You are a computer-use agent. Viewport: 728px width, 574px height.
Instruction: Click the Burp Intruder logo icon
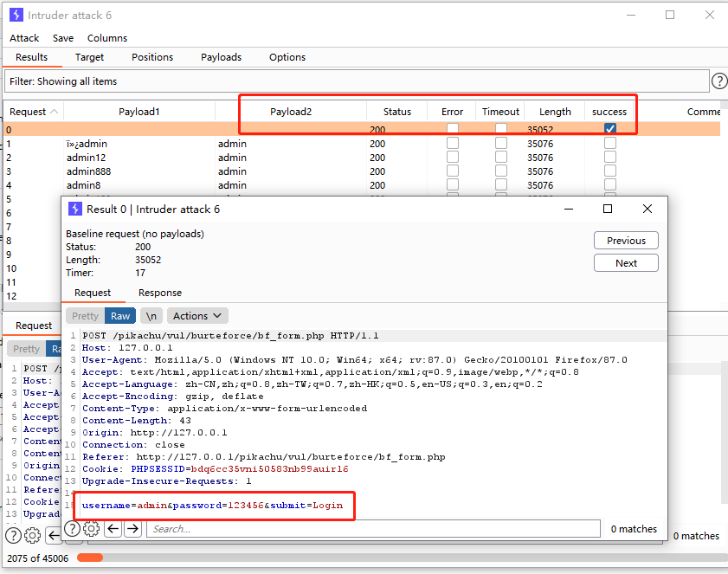pyautogui.click(x=15, y=15)
